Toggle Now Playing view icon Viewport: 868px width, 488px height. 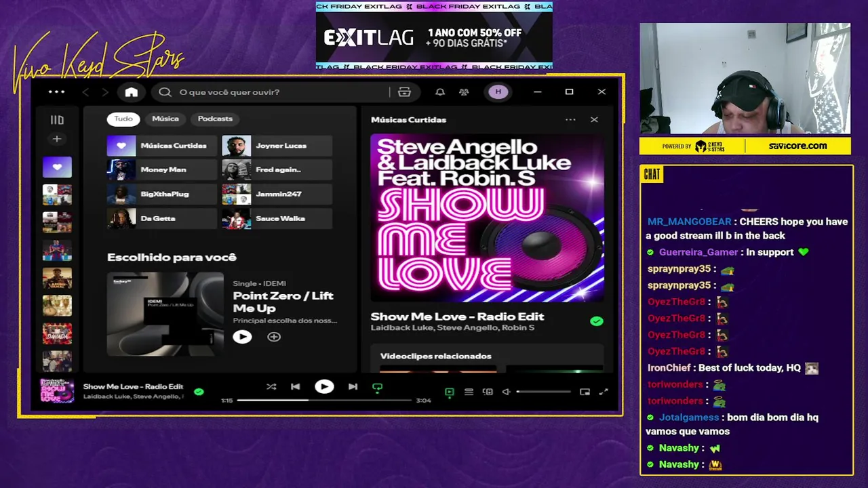pyautogui.click(x=449, y=392)
